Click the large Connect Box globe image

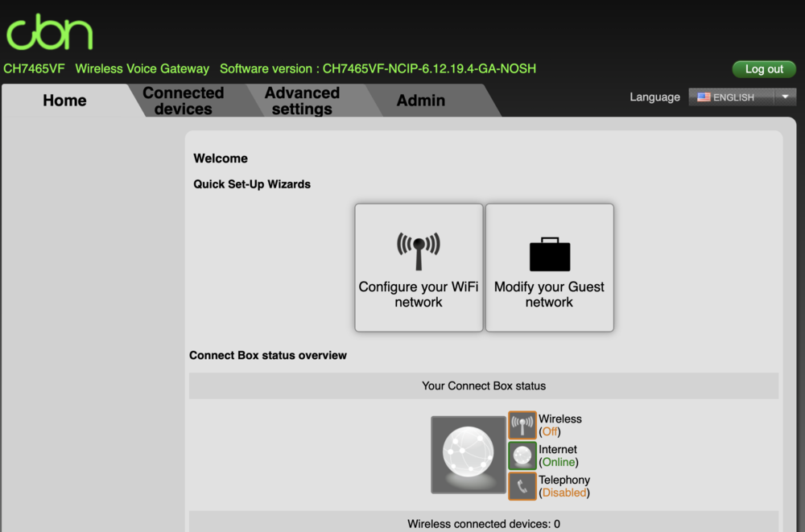[x=469, y=455]
